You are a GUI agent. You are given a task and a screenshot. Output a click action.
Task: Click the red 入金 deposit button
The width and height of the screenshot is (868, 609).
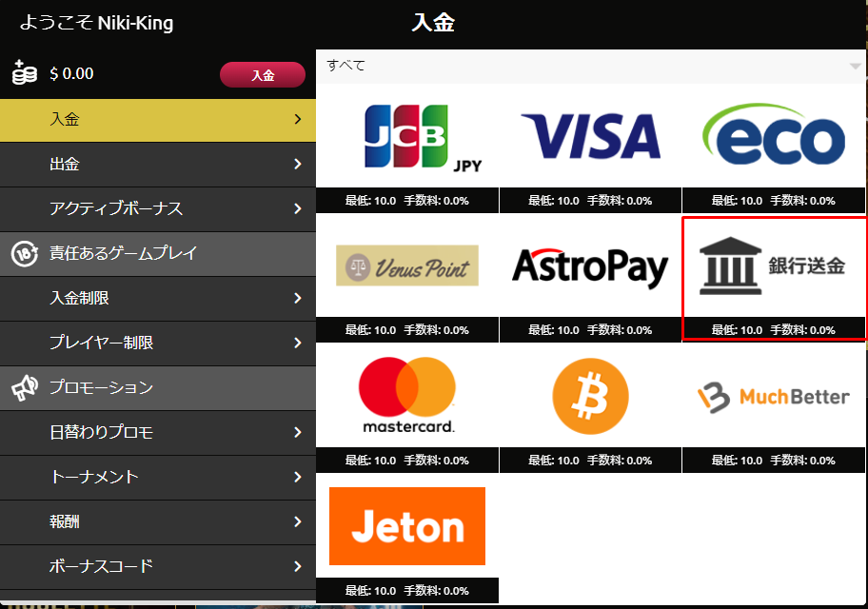(263, 75)
